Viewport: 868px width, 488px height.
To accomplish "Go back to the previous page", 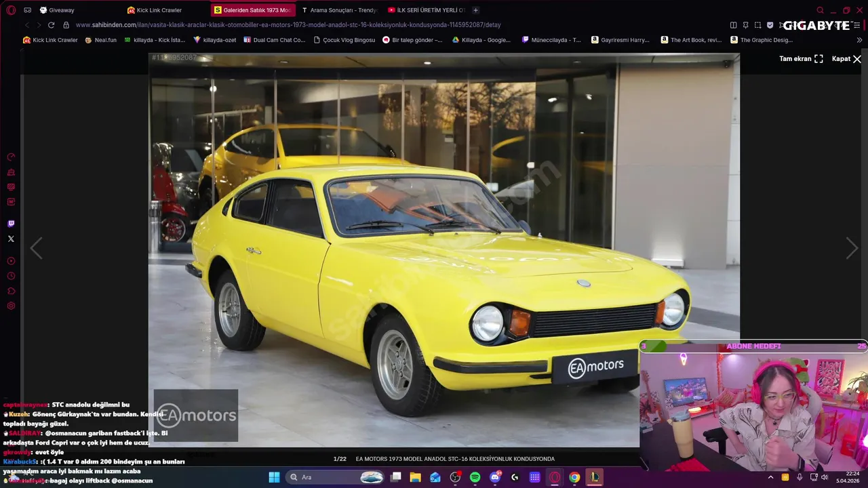I will point(27,25).
